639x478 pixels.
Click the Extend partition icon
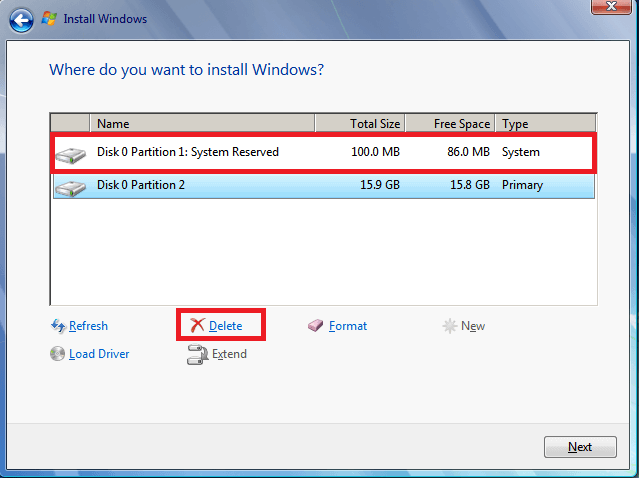(x=197, y=354)
